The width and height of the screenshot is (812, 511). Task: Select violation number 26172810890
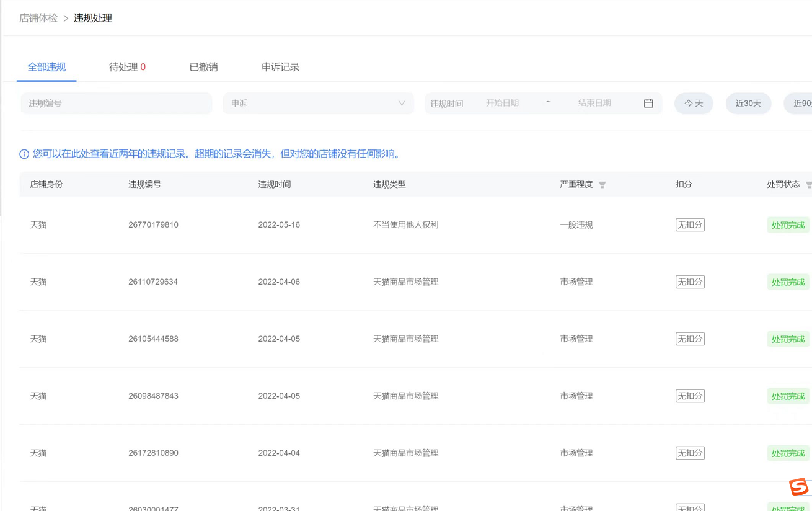(153, 453)
